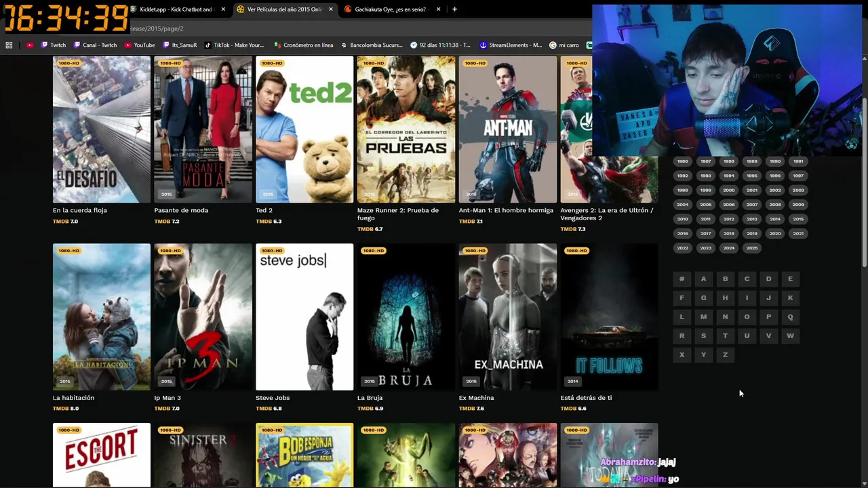The image size is (868, 488).
Task: Filter titles starting with letter W
Action: pyautogui.click(x=790, y=336)
